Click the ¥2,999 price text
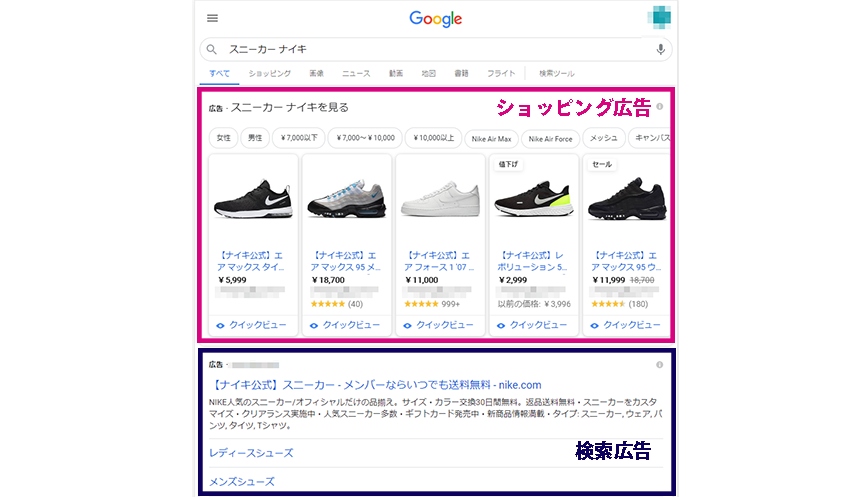The height and width of the screenshot is (500, 850). pyautogui.click(x=513, y=280)
